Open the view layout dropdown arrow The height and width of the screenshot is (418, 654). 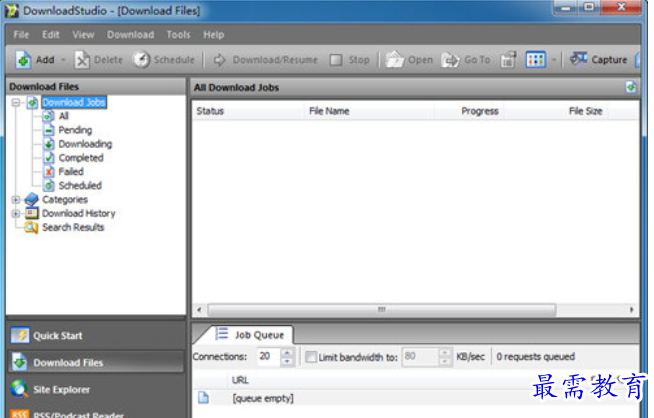[x=554, y=60]
